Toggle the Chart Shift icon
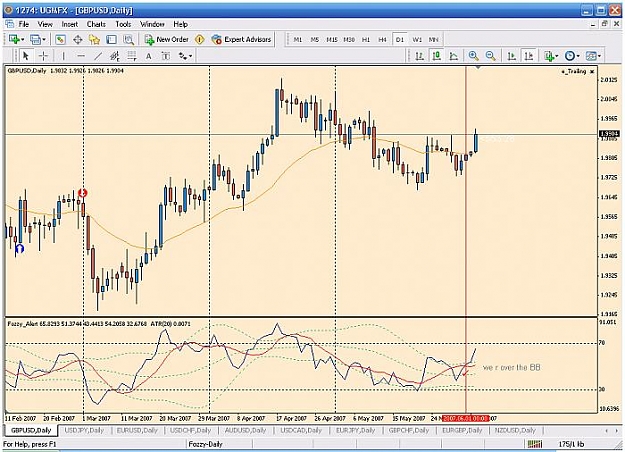The image size is (625, 452). pyautogui.click(x=529, y=56)
